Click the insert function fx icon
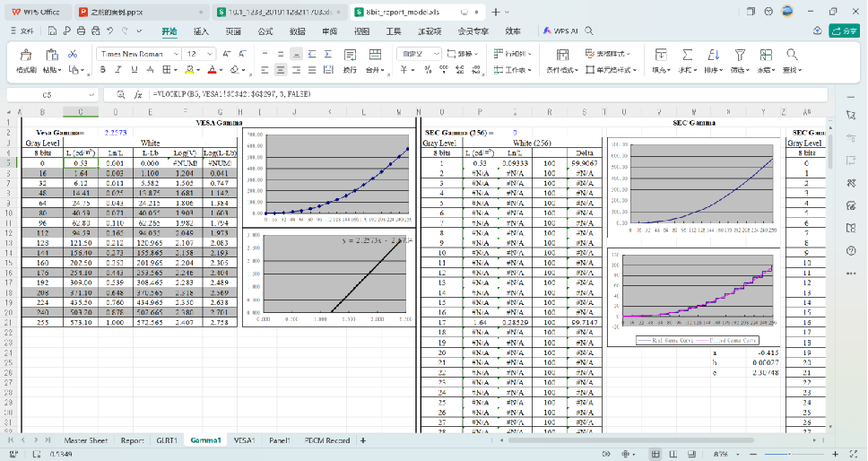This screenshot has height=461, width=868. [x=138, y=95]
